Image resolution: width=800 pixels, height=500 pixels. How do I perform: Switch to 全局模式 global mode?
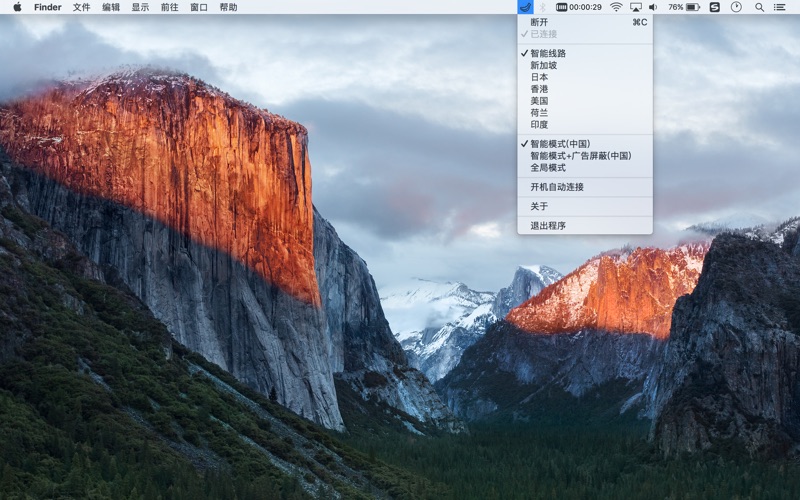coord(548,167)
